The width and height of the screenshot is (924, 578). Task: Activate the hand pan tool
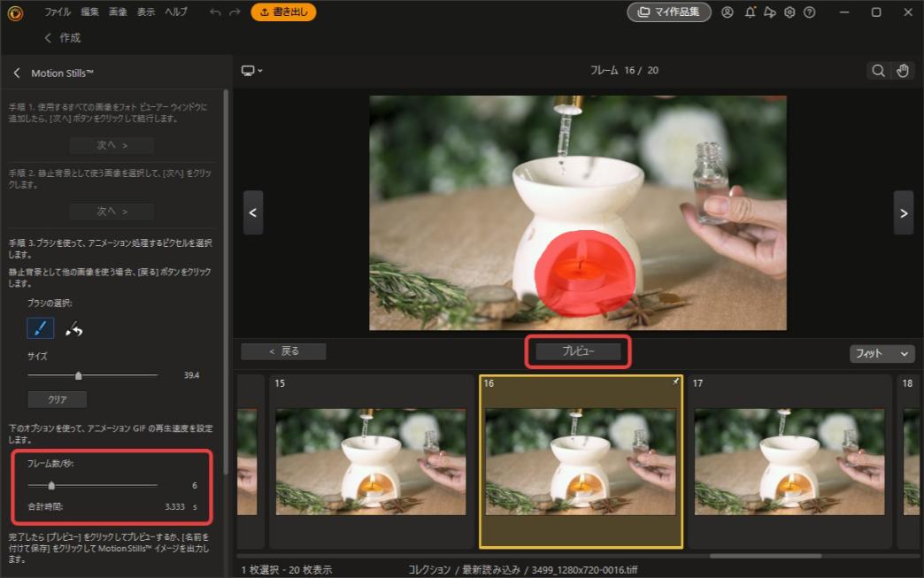coord(901,70)
